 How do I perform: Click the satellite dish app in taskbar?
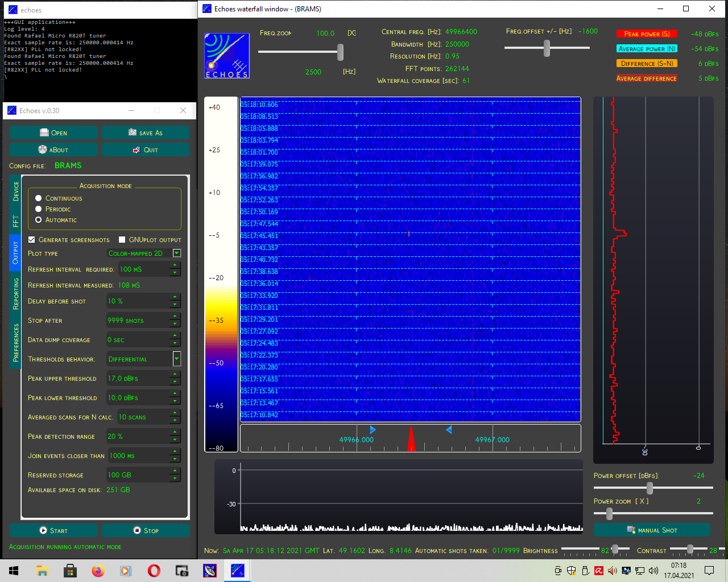[210, 571]
